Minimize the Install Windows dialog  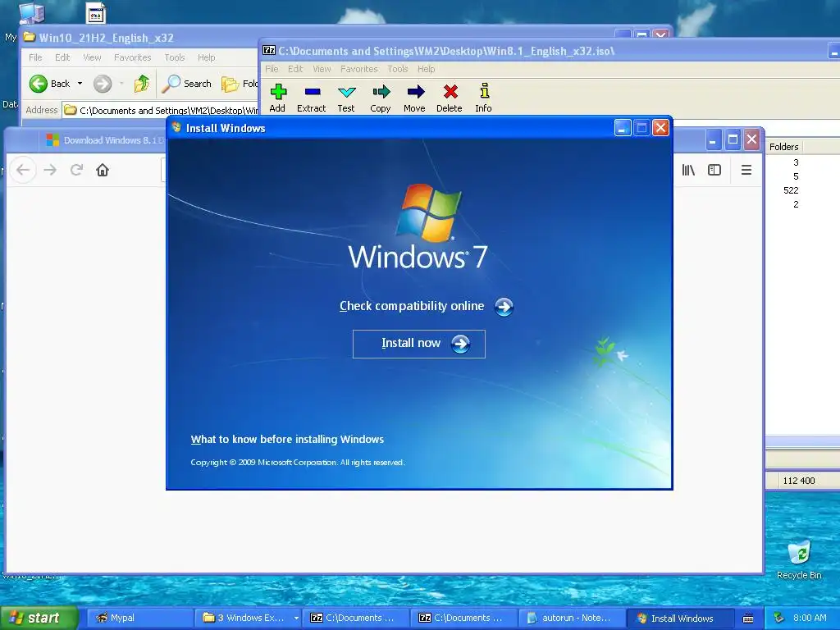pos(622,128)
